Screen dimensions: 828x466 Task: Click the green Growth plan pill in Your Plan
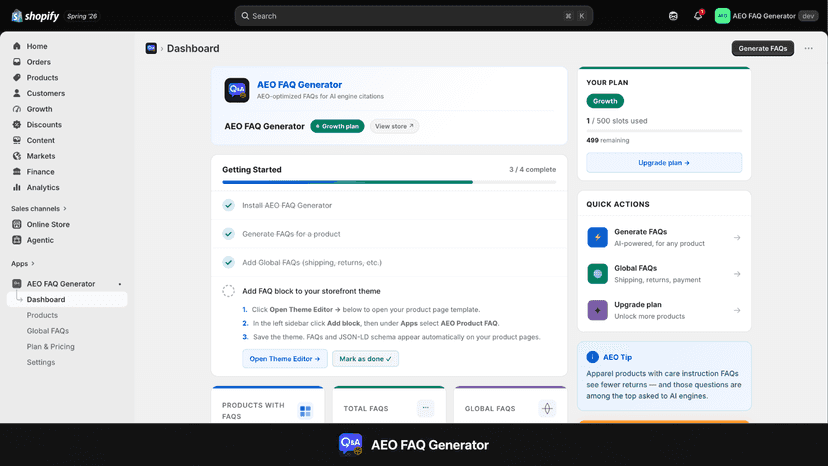(605, 101)
